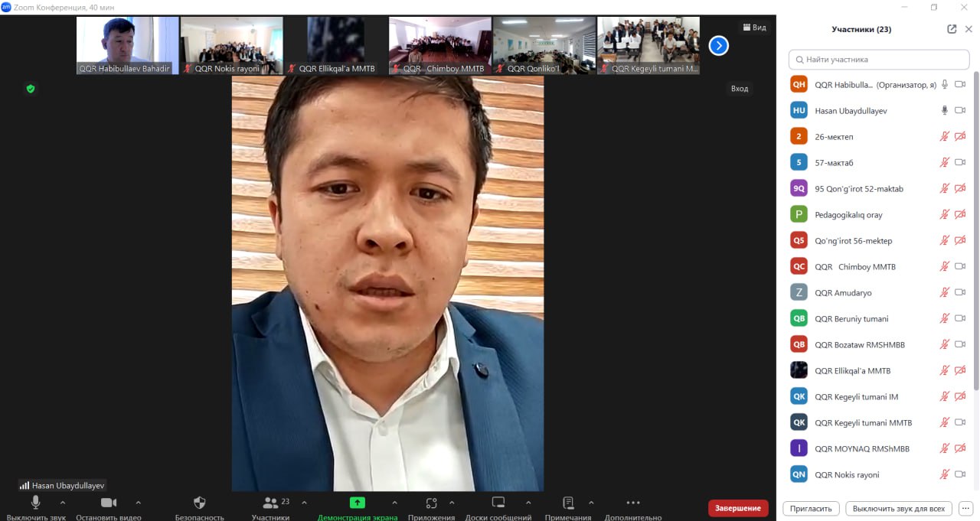This screenshot has width=980, height=521.
Task: Mute the microphone in the bottom toolbar
Action: pyautogui.click(x=35, y=503)
